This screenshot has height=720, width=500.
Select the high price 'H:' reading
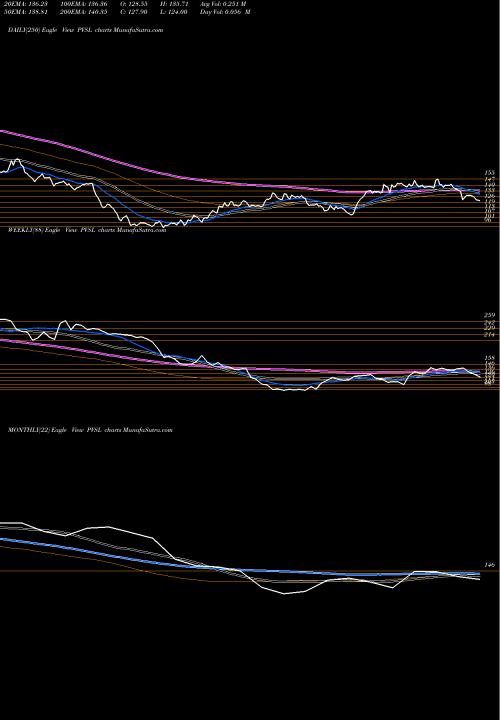click(174, 4)
